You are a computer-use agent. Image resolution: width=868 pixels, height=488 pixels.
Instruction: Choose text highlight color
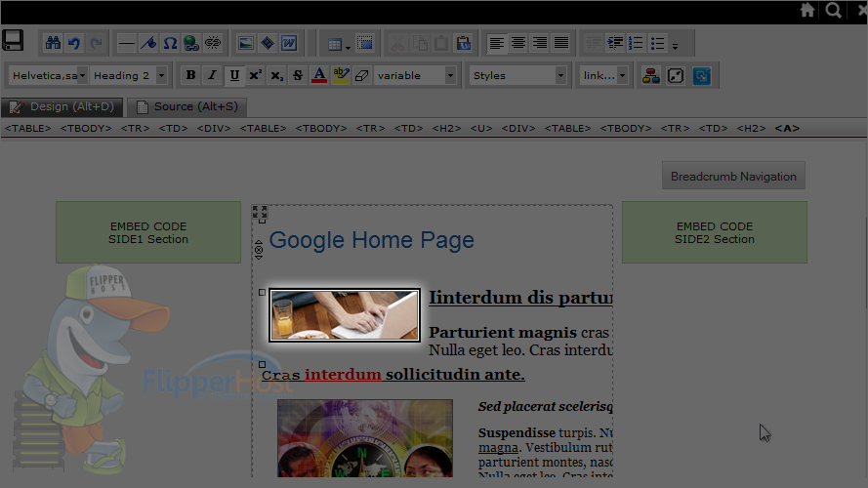click(x=341, y=75)
